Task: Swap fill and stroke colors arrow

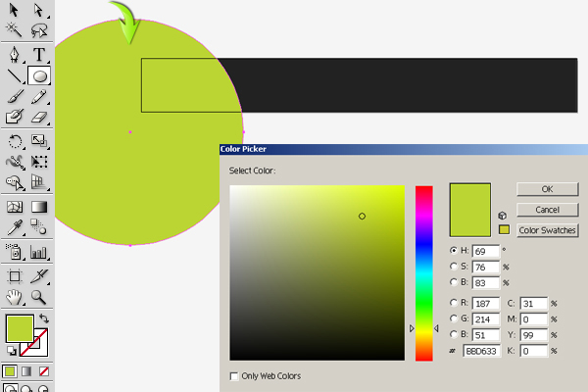Action: pyautogui.click(x=44, y=318)
